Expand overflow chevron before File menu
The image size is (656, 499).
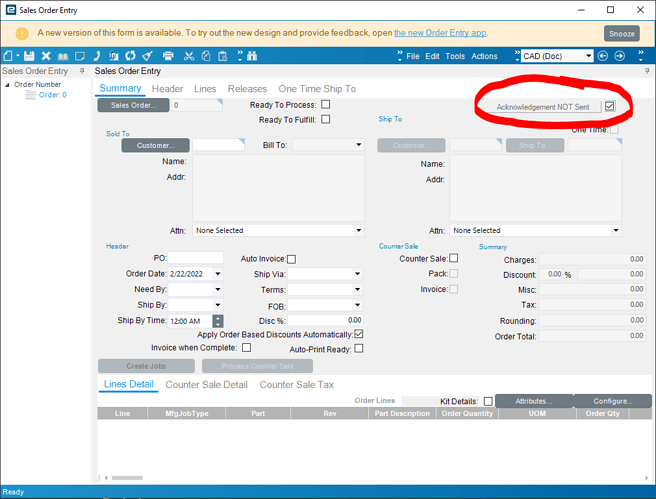tap(400, 56)
